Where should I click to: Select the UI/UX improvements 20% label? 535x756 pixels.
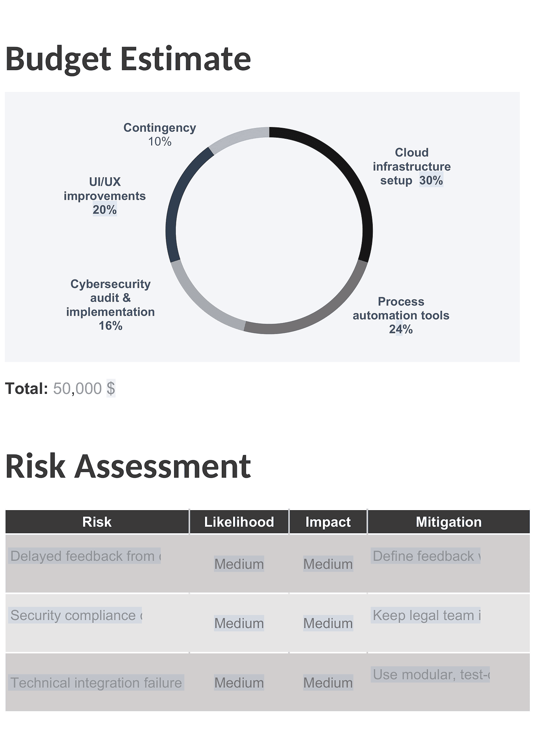click(105, 196)
